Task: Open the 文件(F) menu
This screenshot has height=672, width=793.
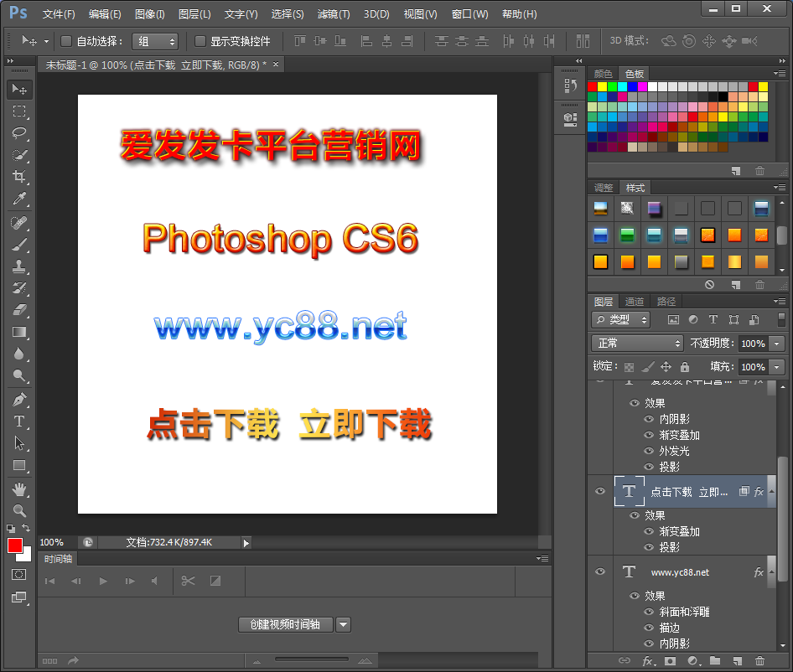Action: click(59, 14)
